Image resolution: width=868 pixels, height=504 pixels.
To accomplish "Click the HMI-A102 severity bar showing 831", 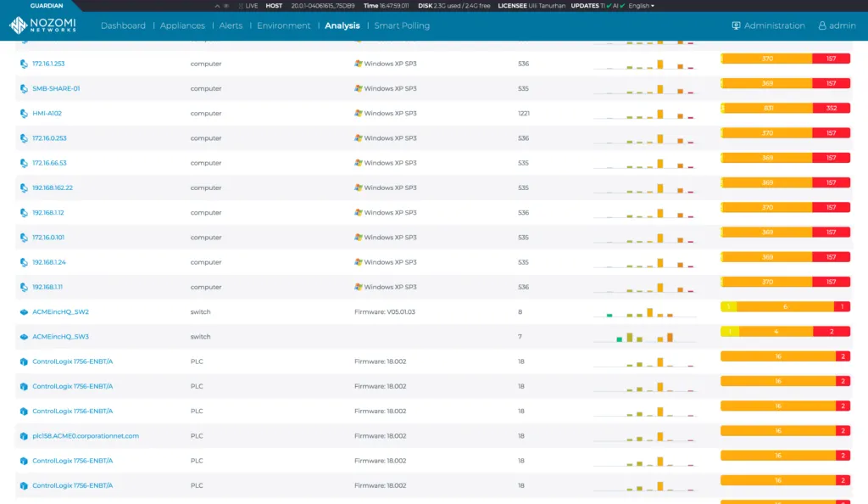I will pyautogui.click(x=768, y=108).
